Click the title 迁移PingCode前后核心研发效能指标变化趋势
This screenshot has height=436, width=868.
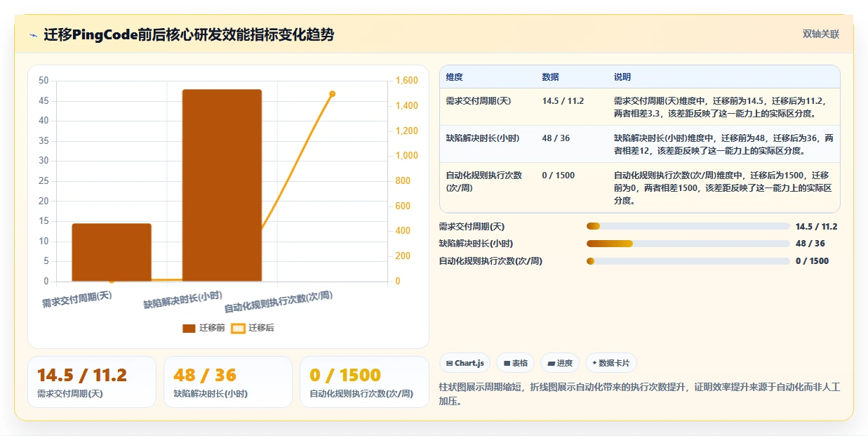point(189,35)
